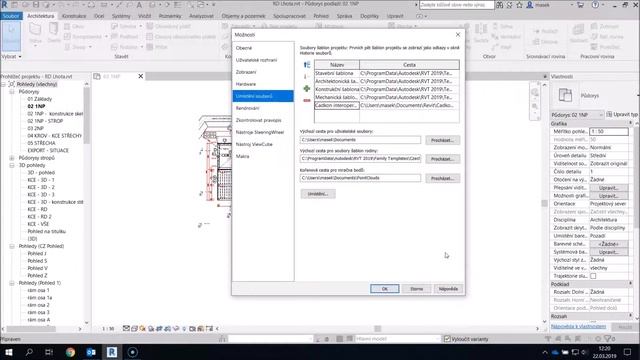This screenshot has width=640, height=360.
Task: Click the favorites star icon in title bar
Action: tap(519, 5)
